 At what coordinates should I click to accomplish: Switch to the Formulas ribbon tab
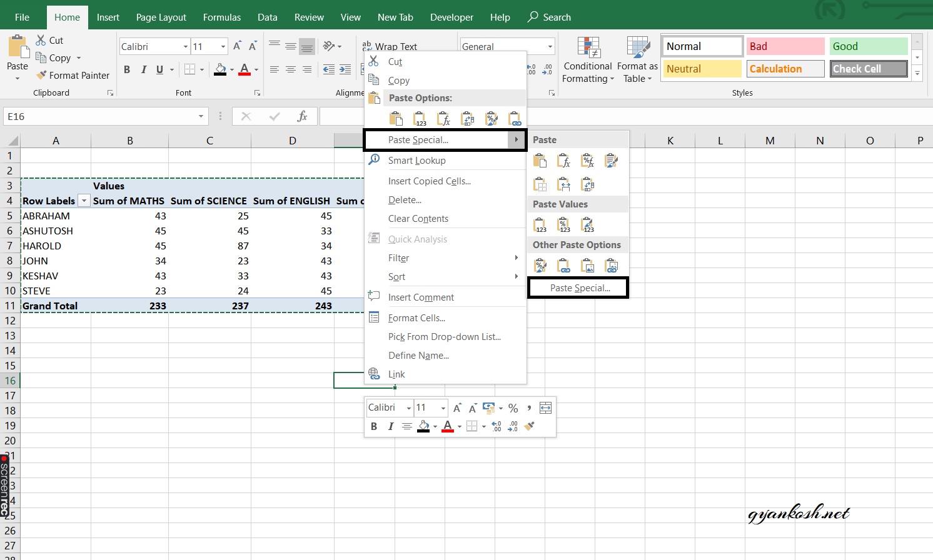click(x=221, y=17)
